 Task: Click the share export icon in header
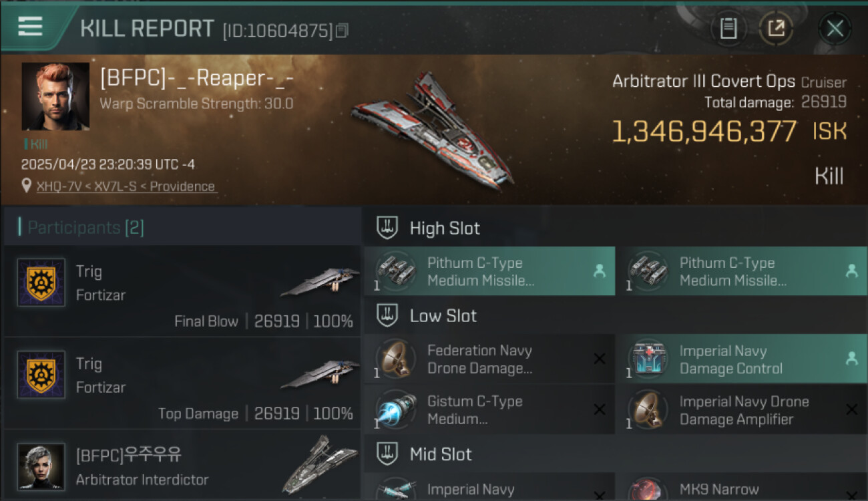point(776,28)
